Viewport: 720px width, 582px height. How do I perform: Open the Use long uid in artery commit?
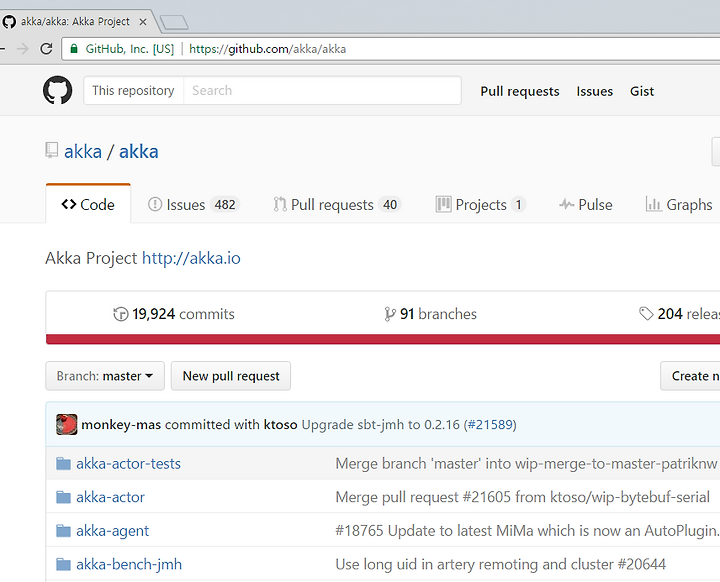[501, 565]
